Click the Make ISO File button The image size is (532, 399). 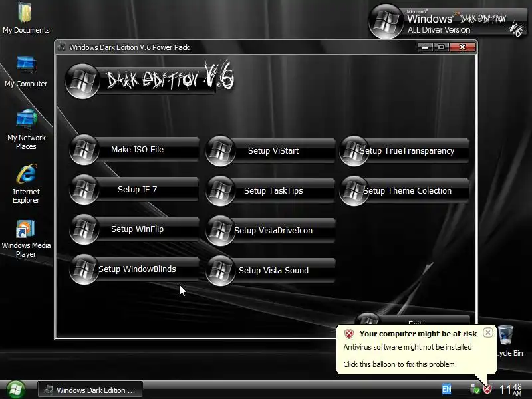134,150
